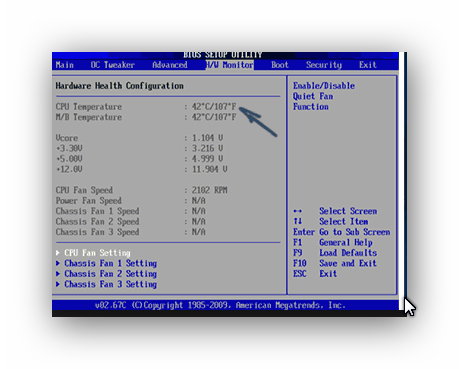Open the Security tab

point(324,65)
